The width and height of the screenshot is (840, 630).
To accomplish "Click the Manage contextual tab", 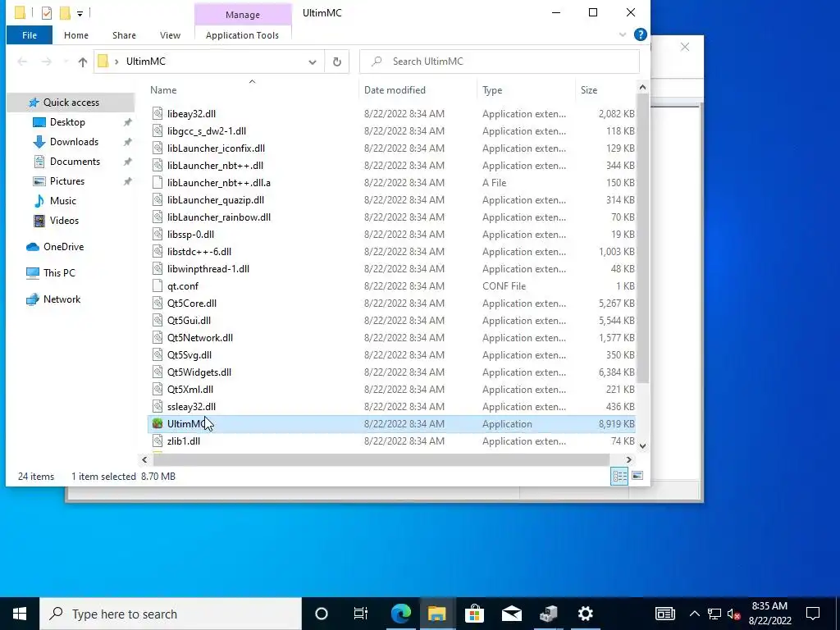I will click(243, 15).
